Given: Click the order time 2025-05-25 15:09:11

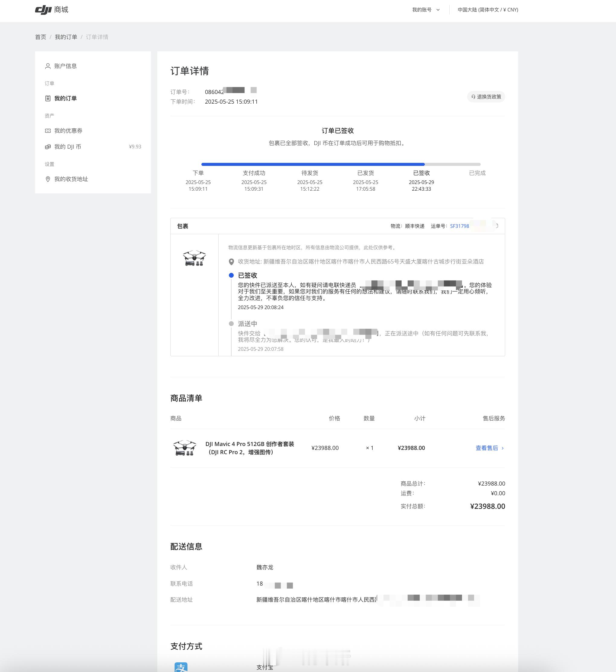Looking at the screenshot, I should (231, 102).
